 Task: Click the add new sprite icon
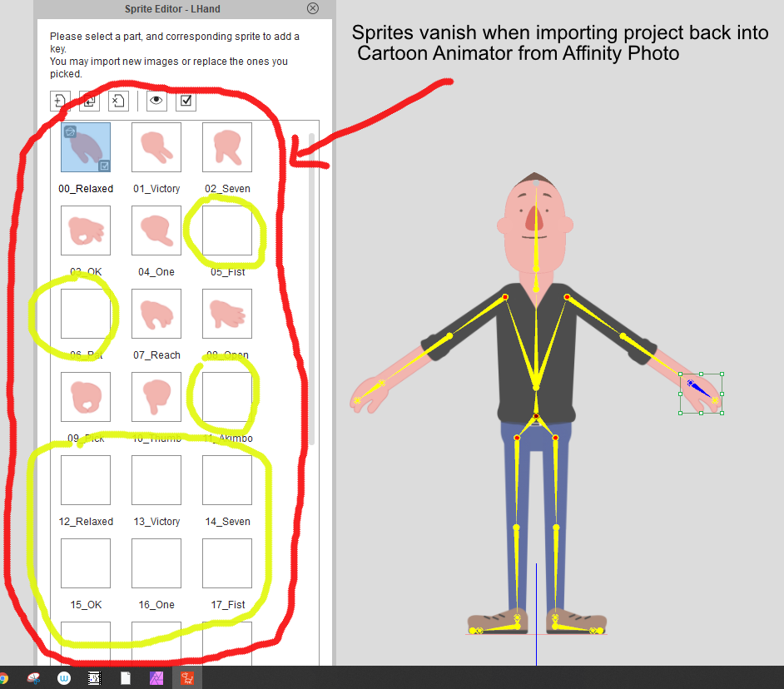(60, 101)
